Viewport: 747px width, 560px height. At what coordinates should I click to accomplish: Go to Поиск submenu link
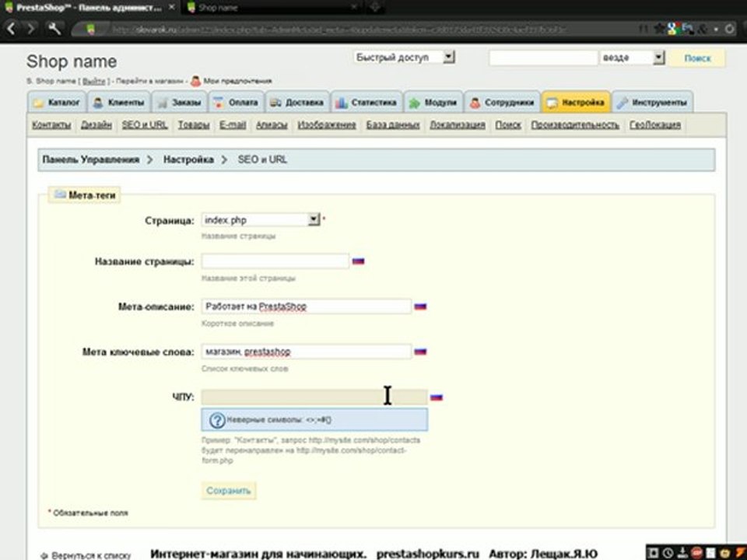pos(508,124)
